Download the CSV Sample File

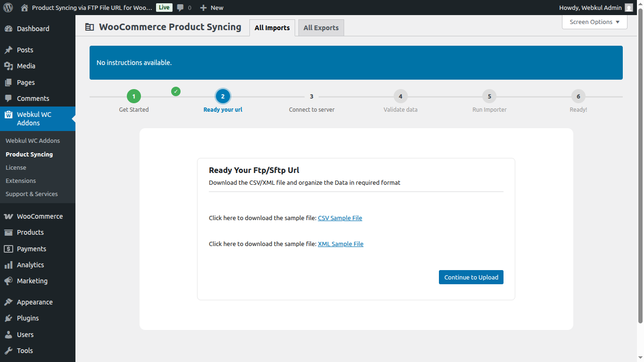pos(340,218)
